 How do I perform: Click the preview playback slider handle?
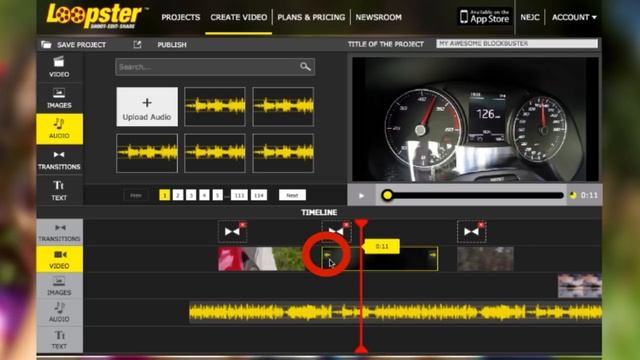(387, 195)
